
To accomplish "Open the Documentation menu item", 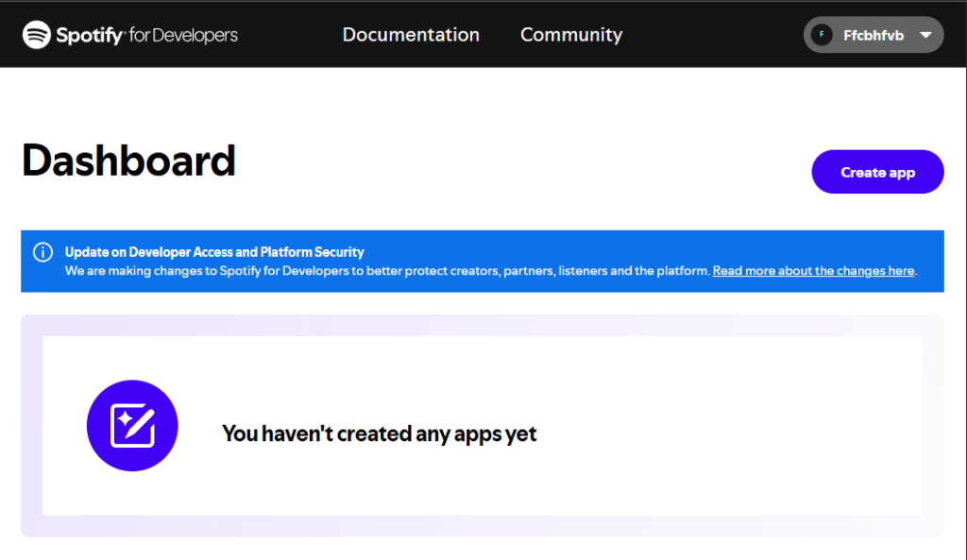I will [411, 35].
